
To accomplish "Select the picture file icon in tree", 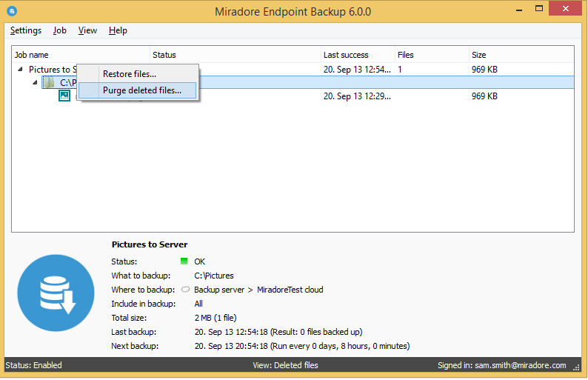I will pyautogui.click(x=64, y=96).
